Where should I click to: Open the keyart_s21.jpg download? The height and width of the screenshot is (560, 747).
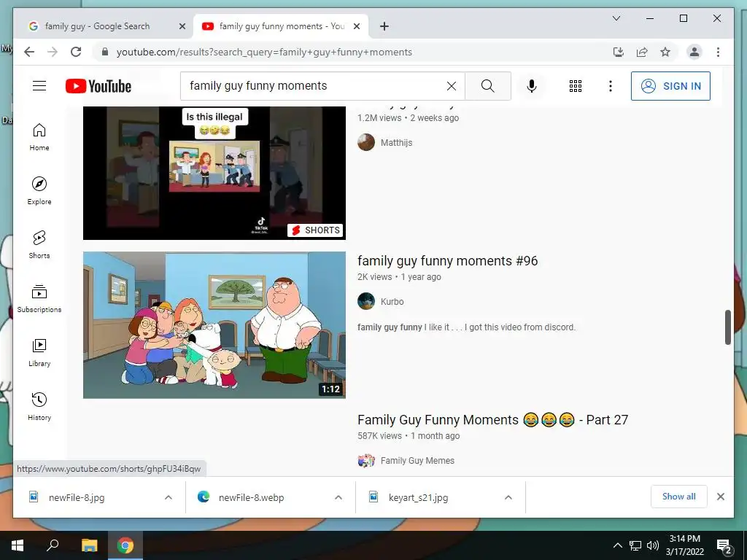pyautogui.click(x=418, y=497)
